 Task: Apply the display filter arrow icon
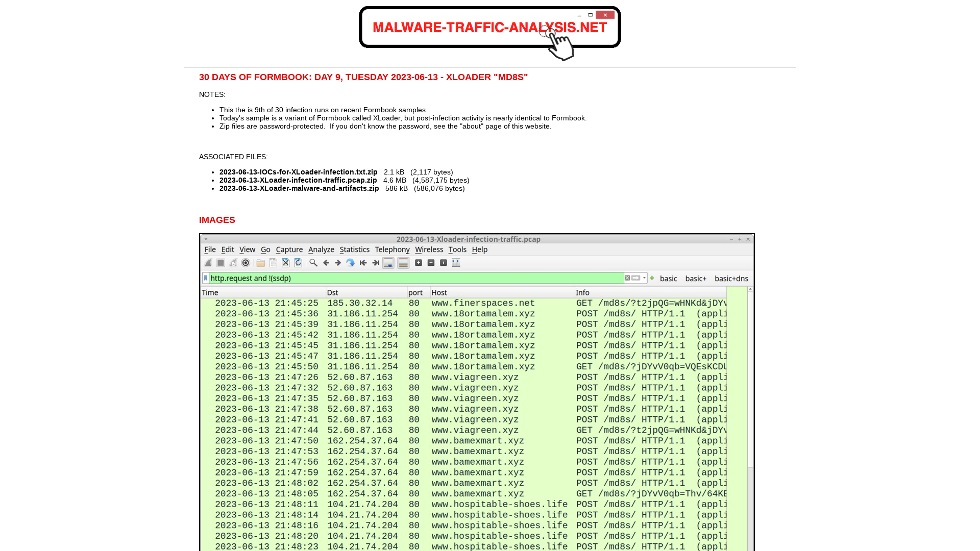click(635, 278)
